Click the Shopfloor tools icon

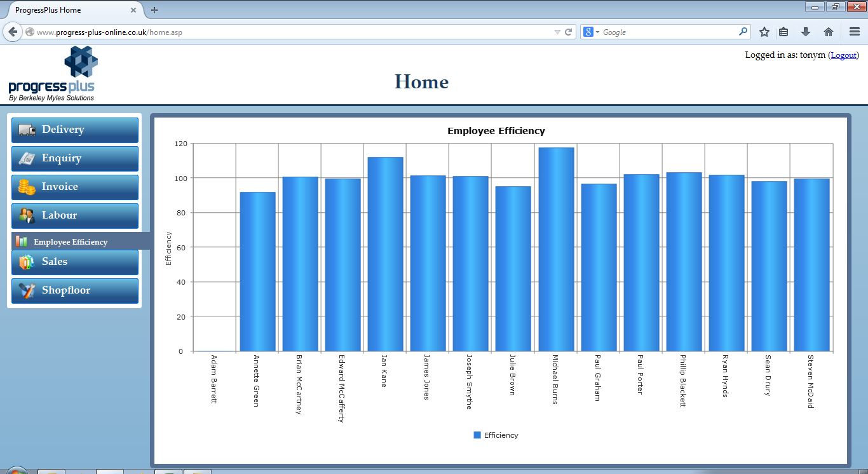point(27,290)
